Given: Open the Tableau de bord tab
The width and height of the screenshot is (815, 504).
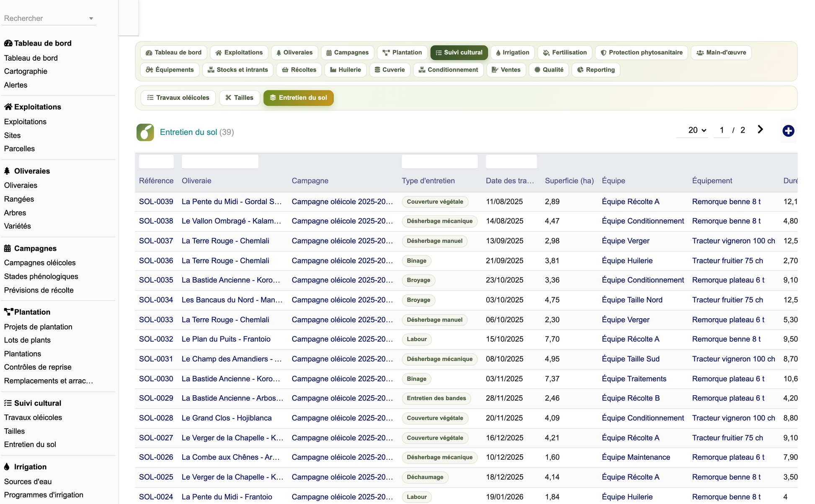Looking at the screenshot, I should tap(173, 53).
